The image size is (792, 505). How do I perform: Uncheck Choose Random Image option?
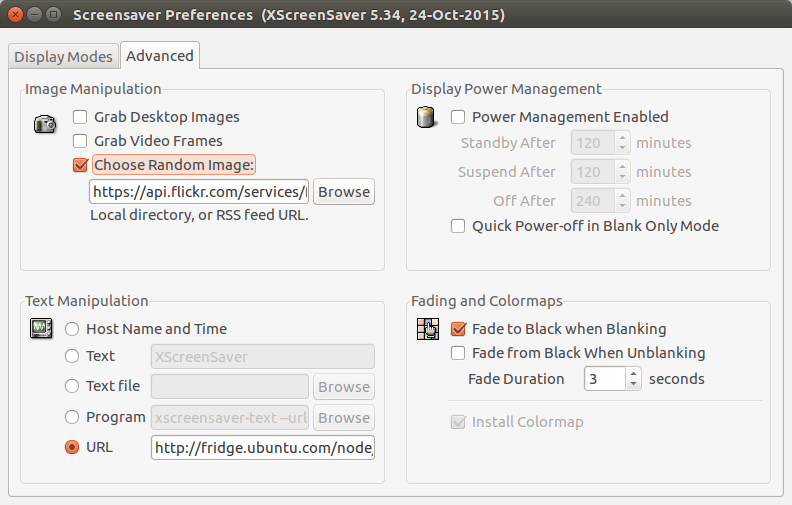[80, 165]
